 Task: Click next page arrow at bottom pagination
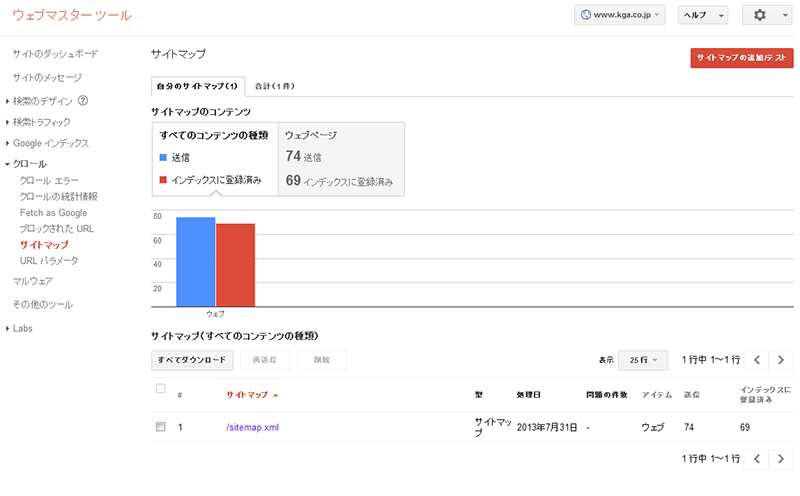tap(782, 458)
